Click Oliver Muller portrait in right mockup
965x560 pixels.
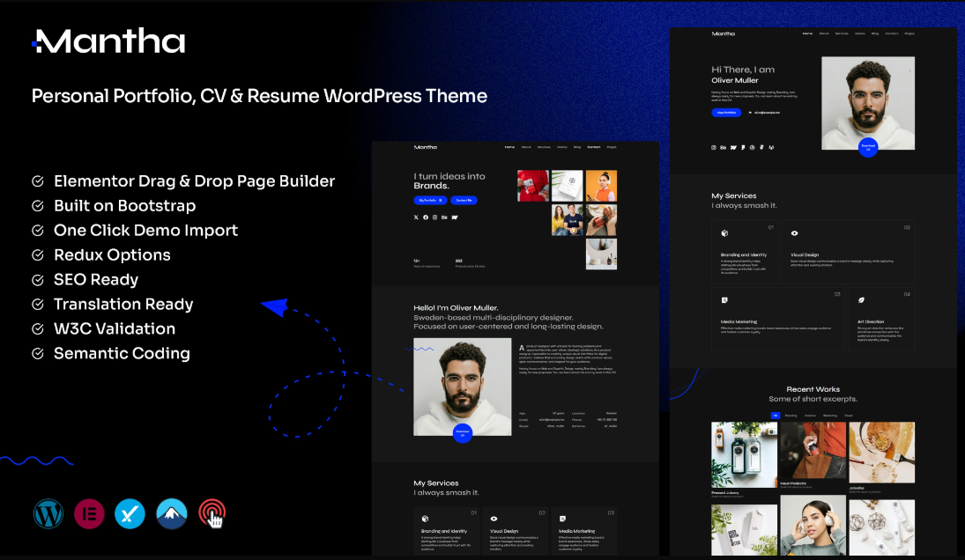point(868,103)
